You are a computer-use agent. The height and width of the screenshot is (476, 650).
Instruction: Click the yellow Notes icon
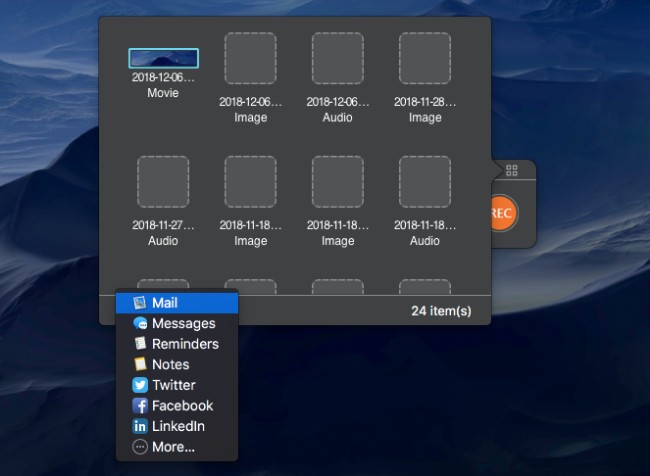click(x=140, y=364)
